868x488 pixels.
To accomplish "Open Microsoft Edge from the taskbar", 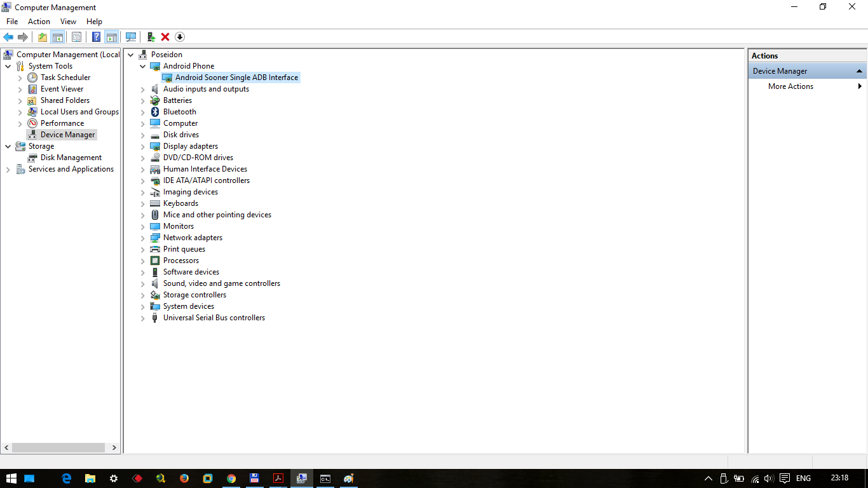I will point(67,478).
